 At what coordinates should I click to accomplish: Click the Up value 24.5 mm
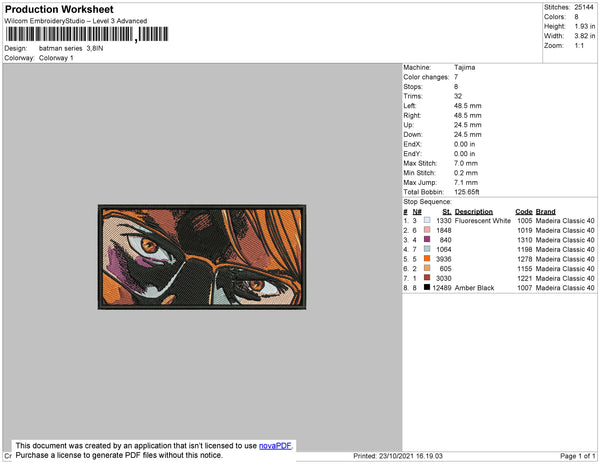coord(468,125)
